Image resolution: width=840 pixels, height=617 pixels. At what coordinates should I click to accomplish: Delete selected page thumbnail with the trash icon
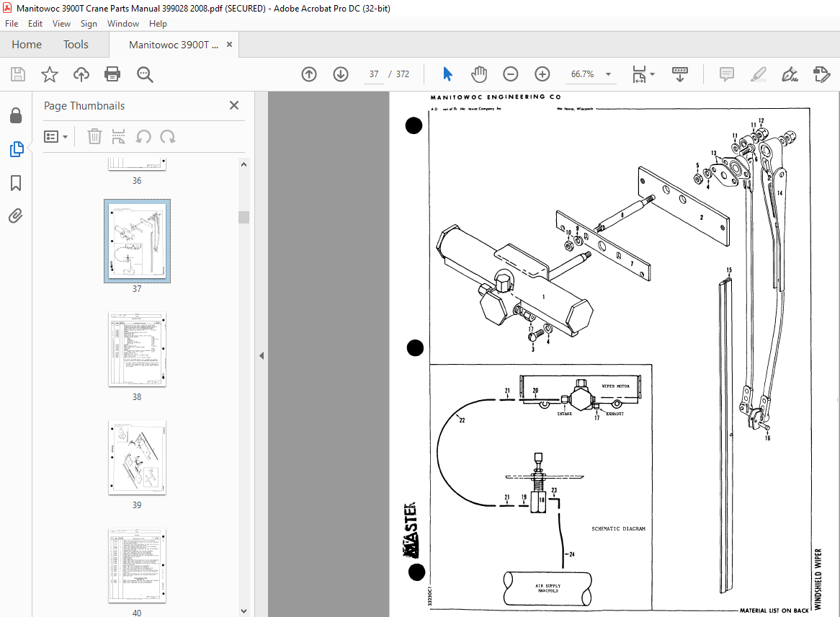94,137
